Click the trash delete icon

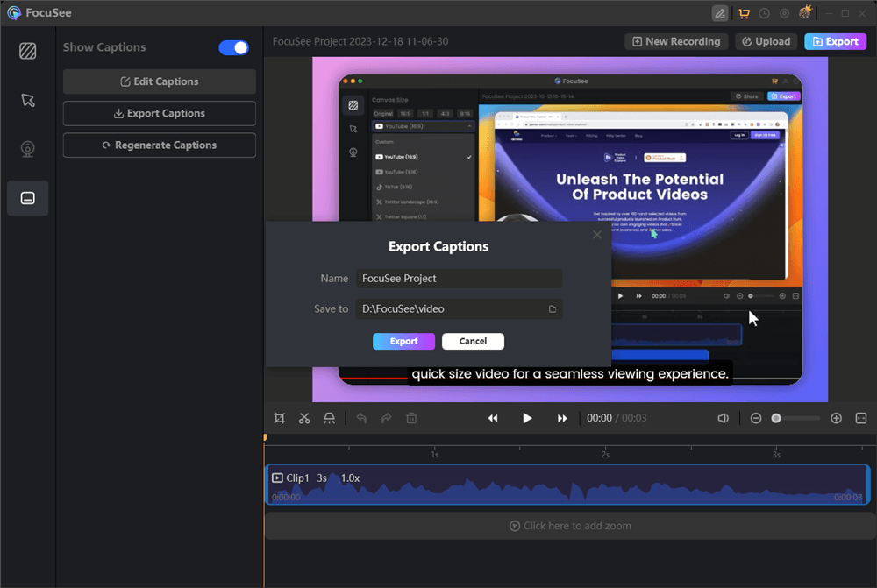pyautogui.click(x=411, y=419)
